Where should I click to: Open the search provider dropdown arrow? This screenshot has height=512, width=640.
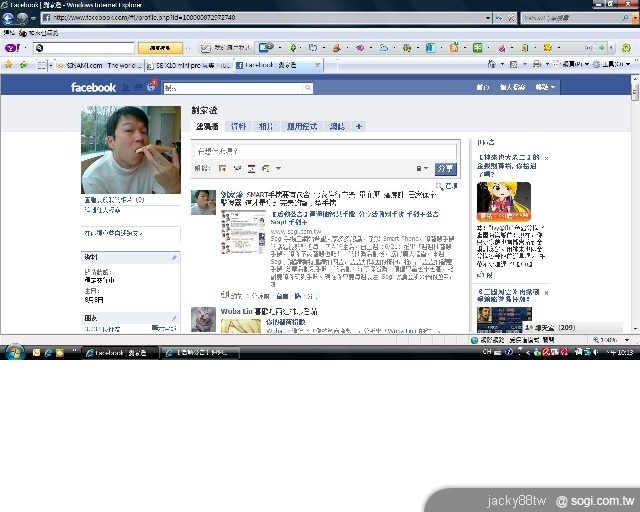(x=635, y=18)
